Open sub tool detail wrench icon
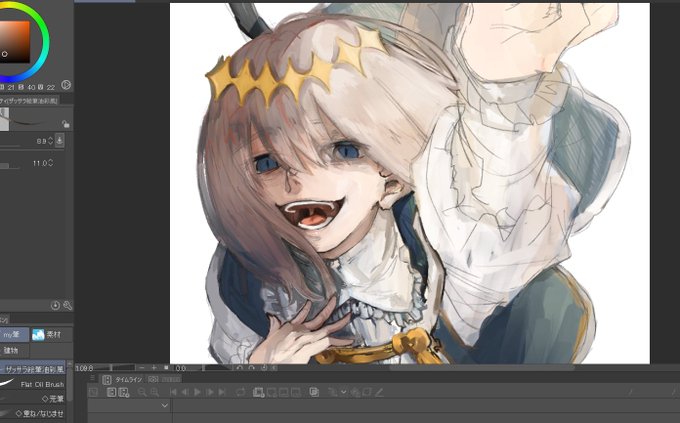This screenshot has width=680, height=423. pos(67,305)
